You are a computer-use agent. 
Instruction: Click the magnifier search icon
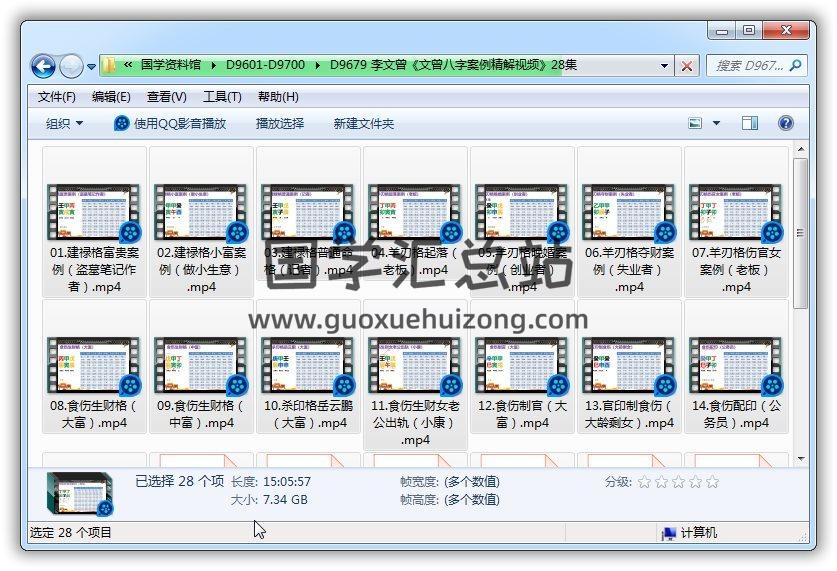pos(795,66)
